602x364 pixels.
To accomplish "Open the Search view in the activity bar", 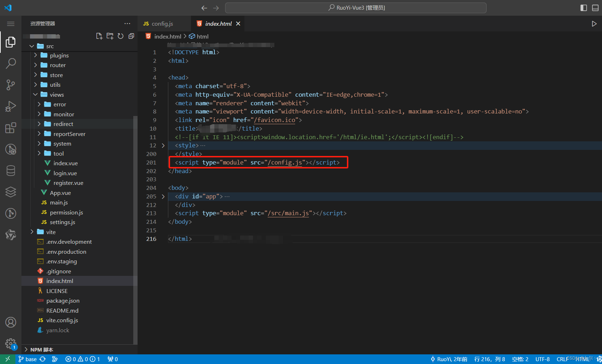I will [11, 63].
